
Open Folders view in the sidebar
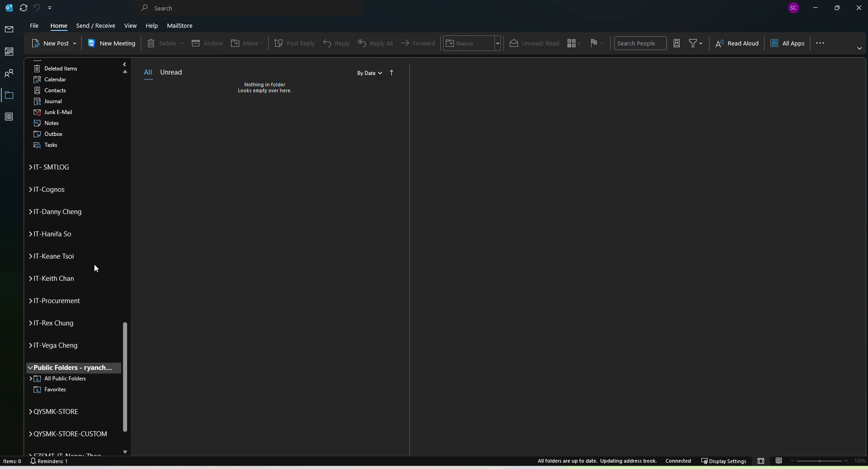9,95
